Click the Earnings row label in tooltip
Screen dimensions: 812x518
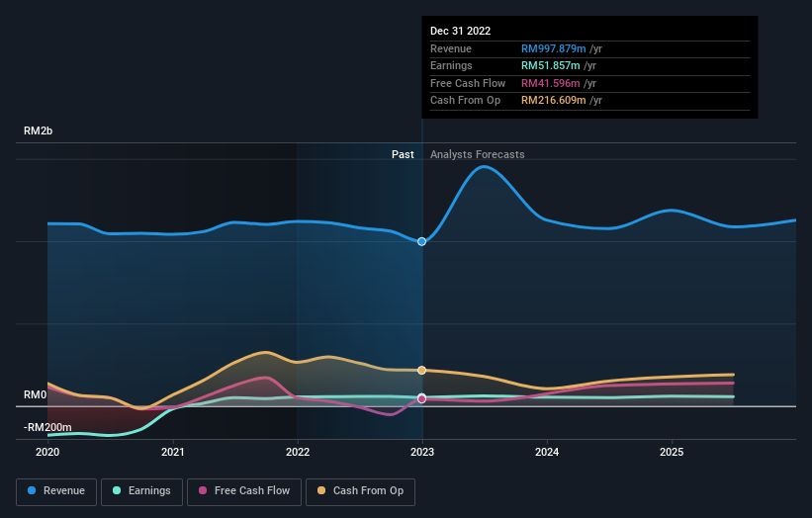[451, 65]
